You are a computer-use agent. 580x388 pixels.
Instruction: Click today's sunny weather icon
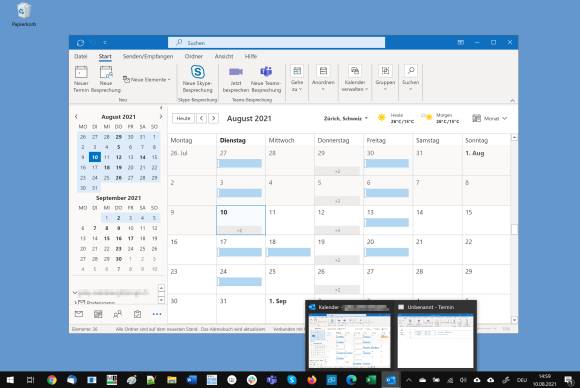pos(381,118)
